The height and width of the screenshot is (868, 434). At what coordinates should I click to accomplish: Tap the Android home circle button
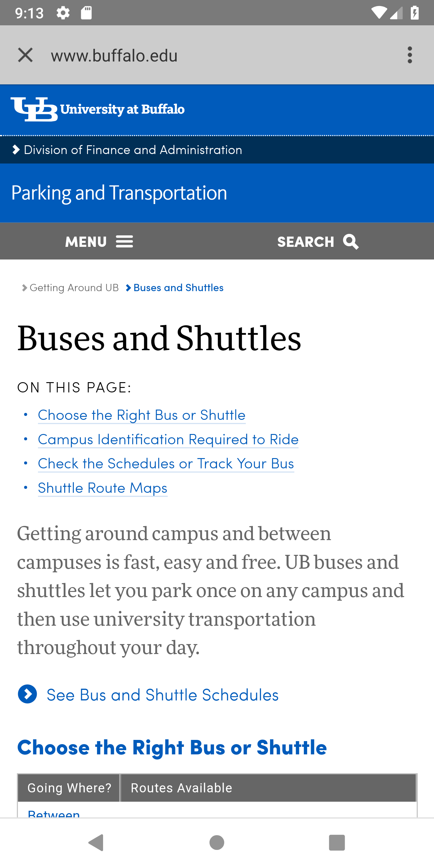[217, 842]
